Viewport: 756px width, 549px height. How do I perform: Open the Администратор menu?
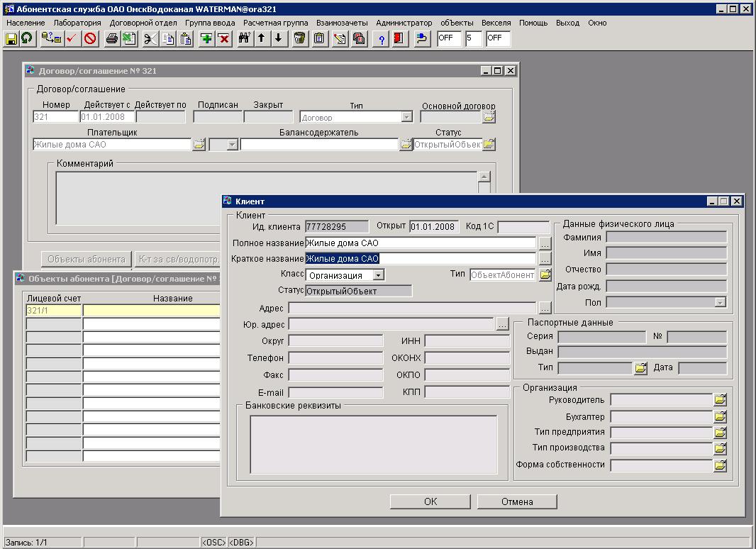(x=404, y=23)
